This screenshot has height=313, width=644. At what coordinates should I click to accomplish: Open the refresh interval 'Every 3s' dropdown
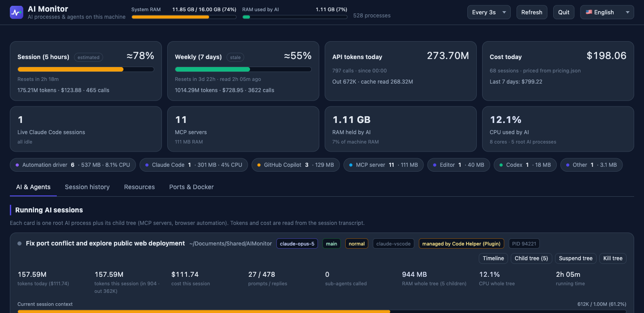(489, 12)
